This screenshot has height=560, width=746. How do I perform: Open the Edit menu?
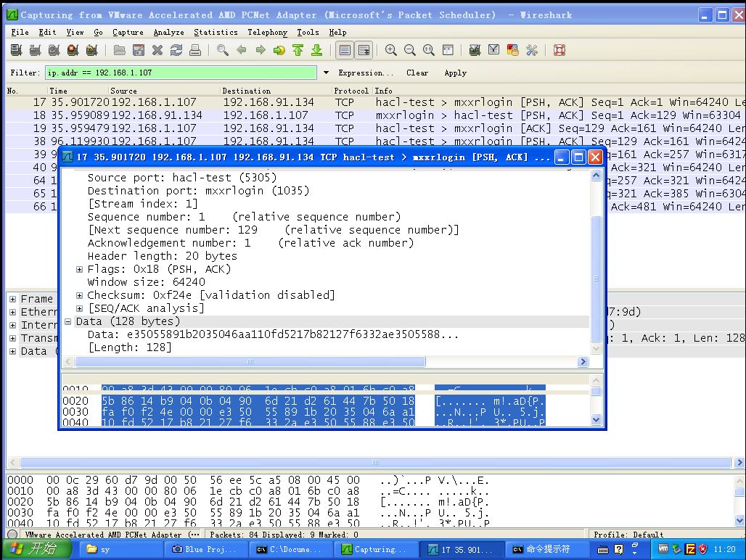coord(48,33)
